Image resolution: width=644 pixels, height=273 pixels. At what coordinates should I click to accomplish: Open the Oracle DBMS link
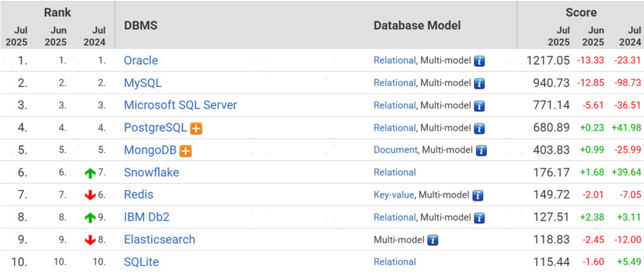(141, 60)
